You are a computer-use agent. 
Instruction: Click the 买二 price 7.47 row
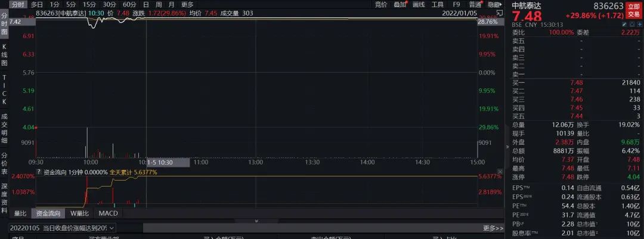tap(576, 91)
